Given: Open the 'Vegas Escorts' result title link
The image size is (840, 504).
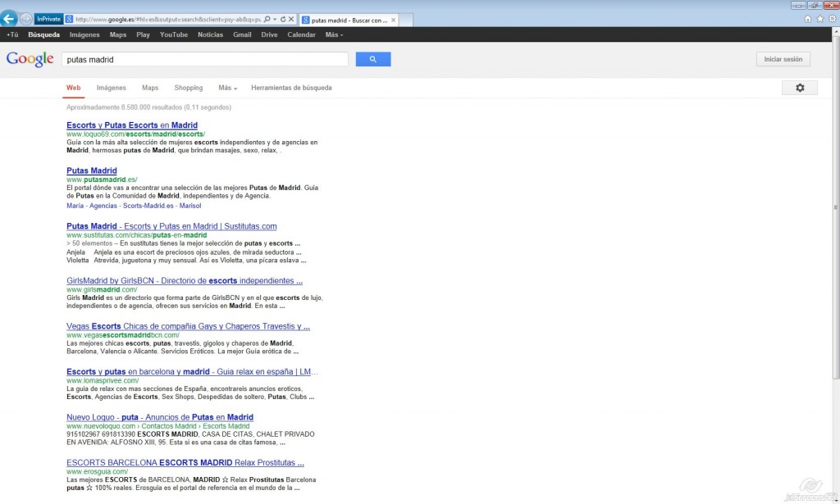Looking at the screenshot, I should click(x=188, y=326).
